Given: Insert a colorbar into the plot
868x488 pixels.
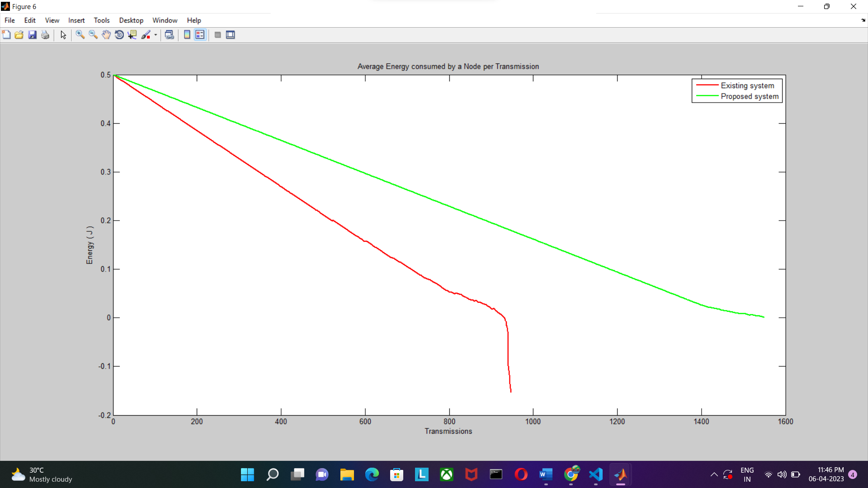Looking at the screenshot, I should (187, 35).
